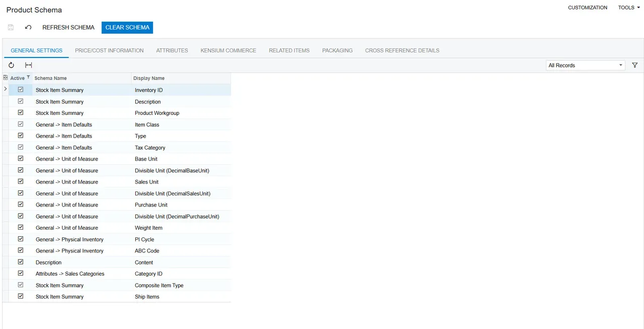Switch to the Related Items tab
This screenshot has height=329, width=644.
click(x=289, y=50)
